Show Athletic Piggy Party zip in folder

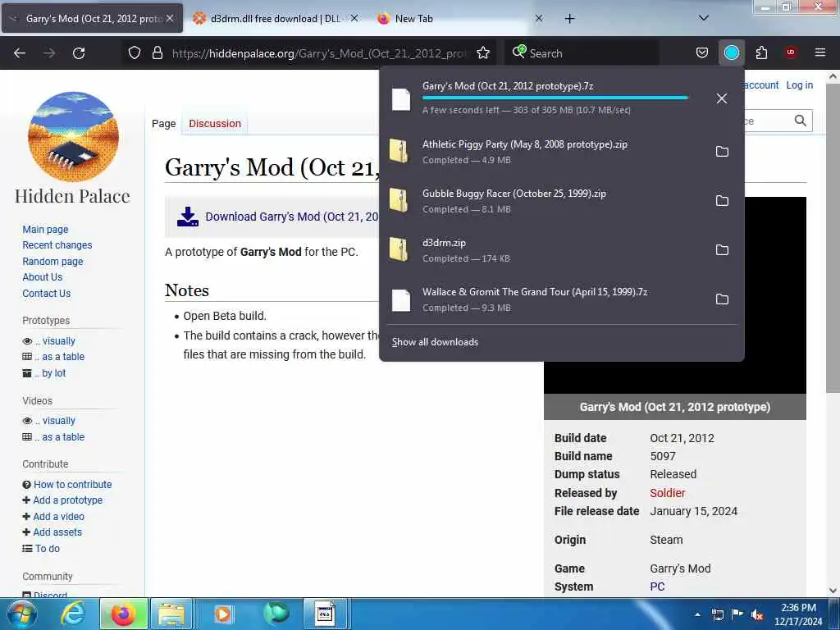[x=722, y=152]
